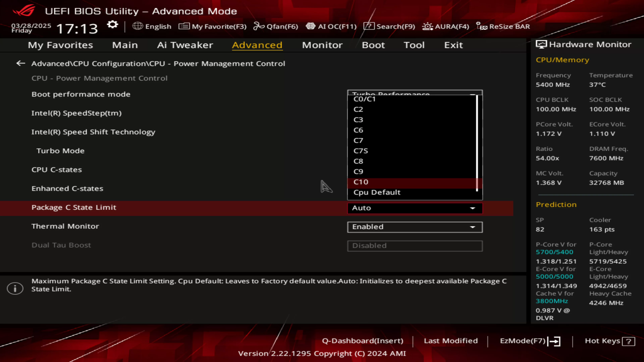Screen dimensions: 644x362
Task: Click the 5400 MHz frequency value
Action: [x=553, y=85]
